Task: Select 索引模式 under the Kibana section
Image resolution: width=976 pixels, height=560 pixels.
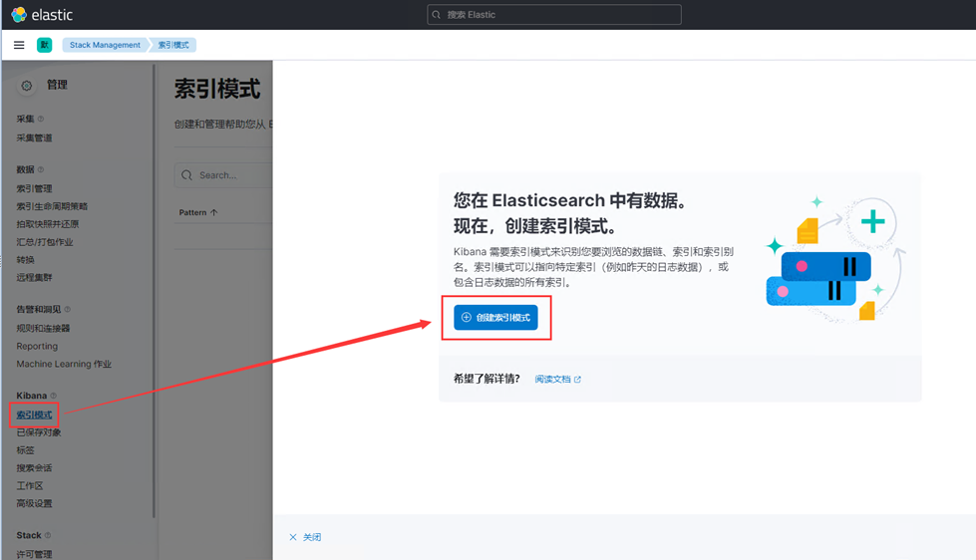Action: tap(34, 415)
